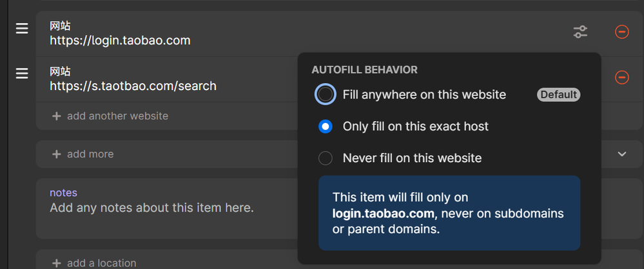This screenshot has width=644, height=269.
Task: Edit the https://s.taotbao.com/search URL field
Action: [x=133, y=86]
